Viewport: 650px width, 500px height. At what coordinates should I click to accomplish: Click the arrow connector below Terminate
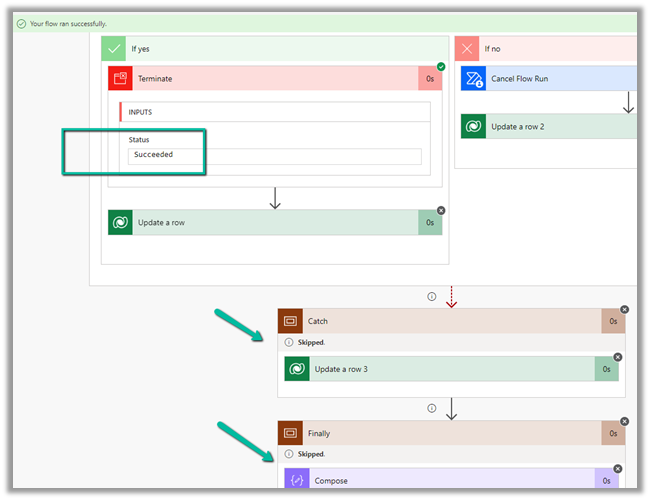(275, 199)
